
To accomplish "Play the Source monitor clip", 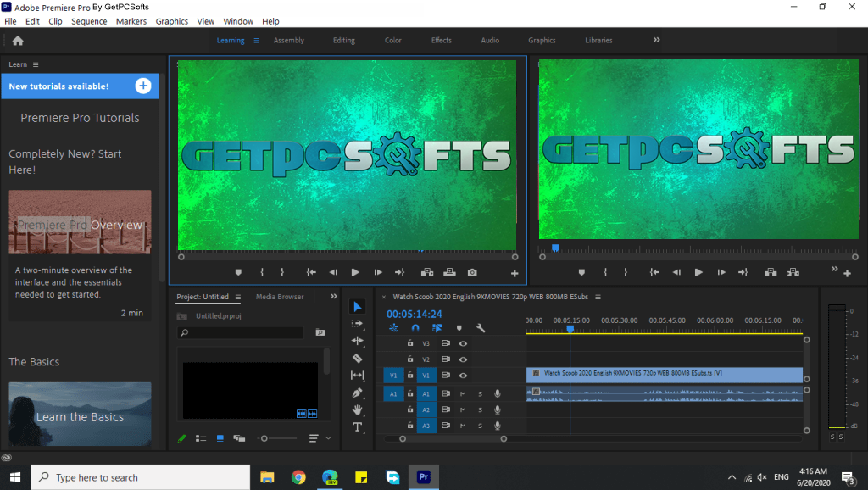I will point(355,272).
